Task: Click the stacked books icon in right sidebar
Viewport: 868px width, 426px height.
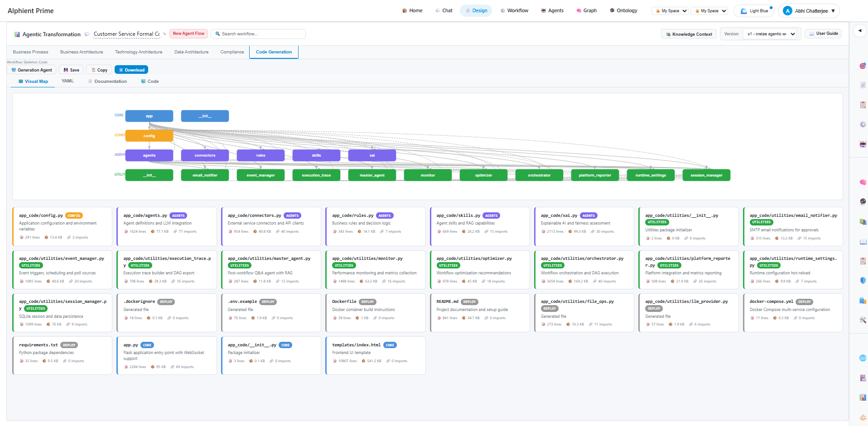Action: (863, 221)
